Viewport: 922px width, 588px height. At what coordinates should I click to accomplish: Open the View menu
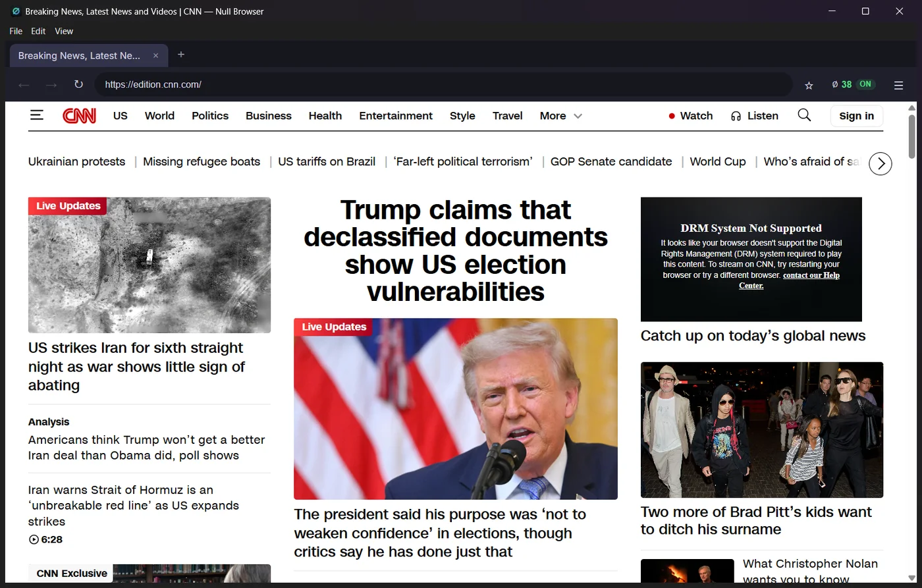pos(64,31)
